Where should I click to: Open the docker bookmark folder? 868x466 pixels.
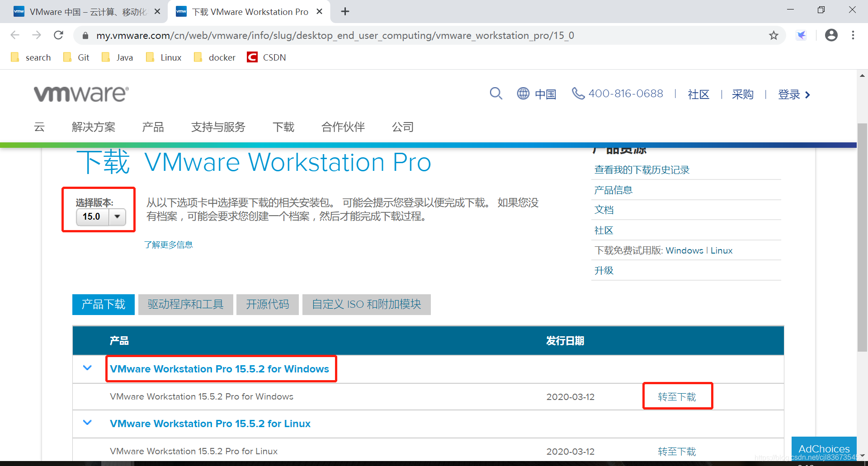(214, 57)
